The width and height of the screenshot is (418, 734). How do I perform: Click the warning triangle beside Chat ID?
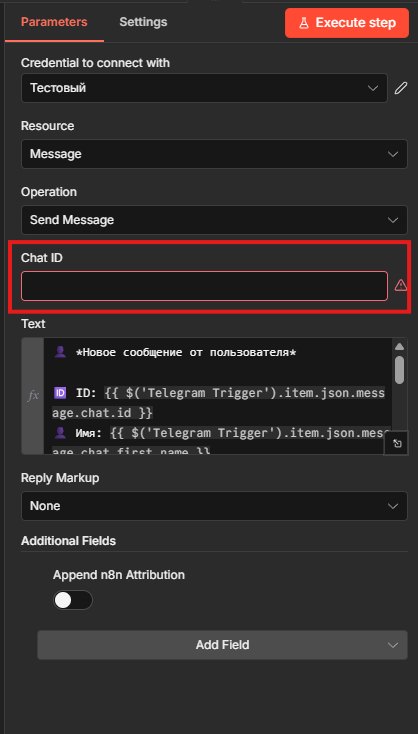pos(401,285)
